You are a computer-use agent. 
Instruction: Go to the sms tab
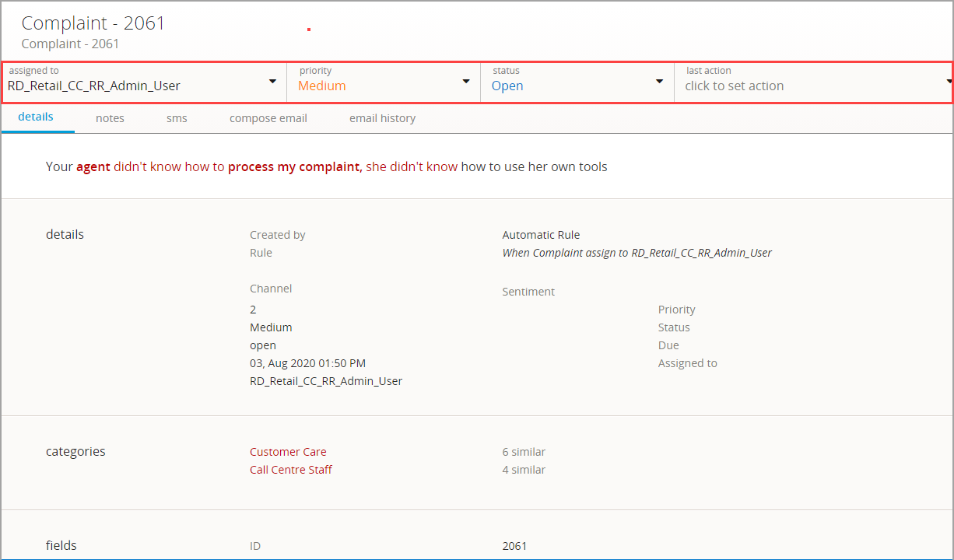(177, 118)
